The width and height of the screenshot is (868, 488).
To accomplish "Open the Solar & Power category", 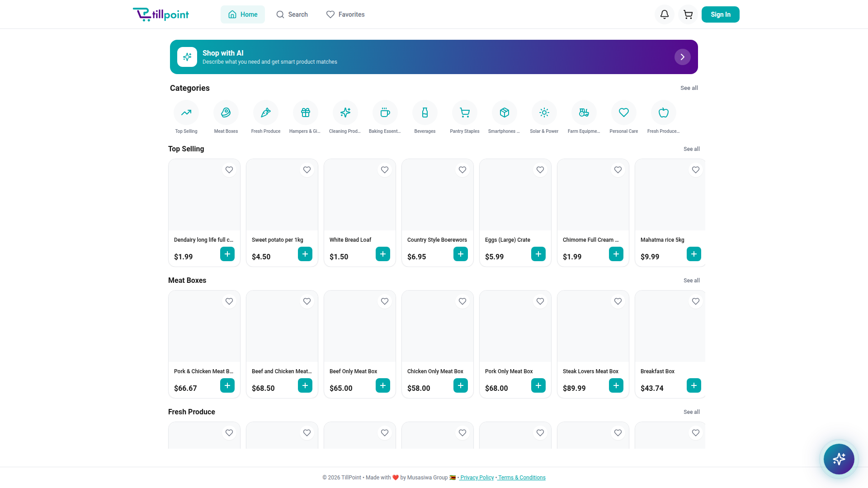I will (x=544, y=113).
